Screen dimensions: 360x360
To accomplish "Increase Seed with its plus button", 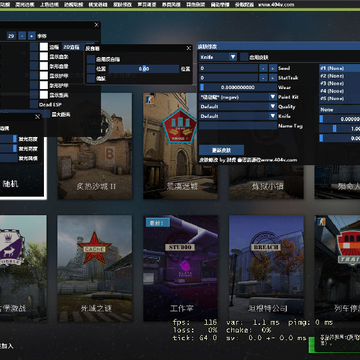I will [273, 68].
